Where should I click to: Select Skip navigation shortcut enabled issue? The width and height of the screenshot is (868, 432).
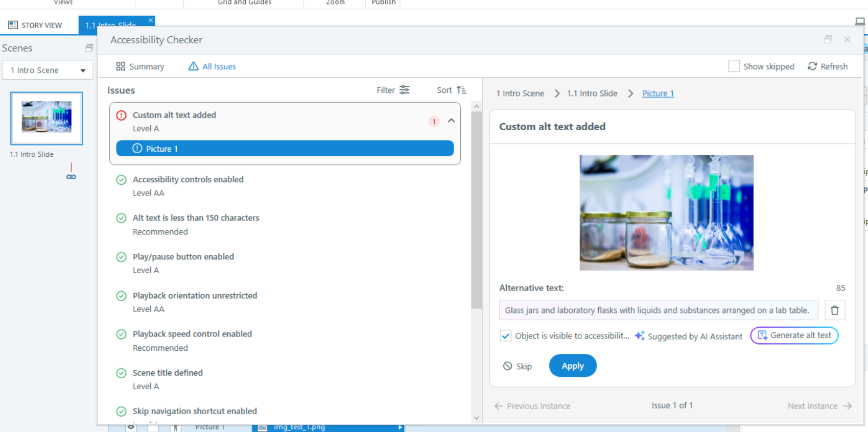195,412
